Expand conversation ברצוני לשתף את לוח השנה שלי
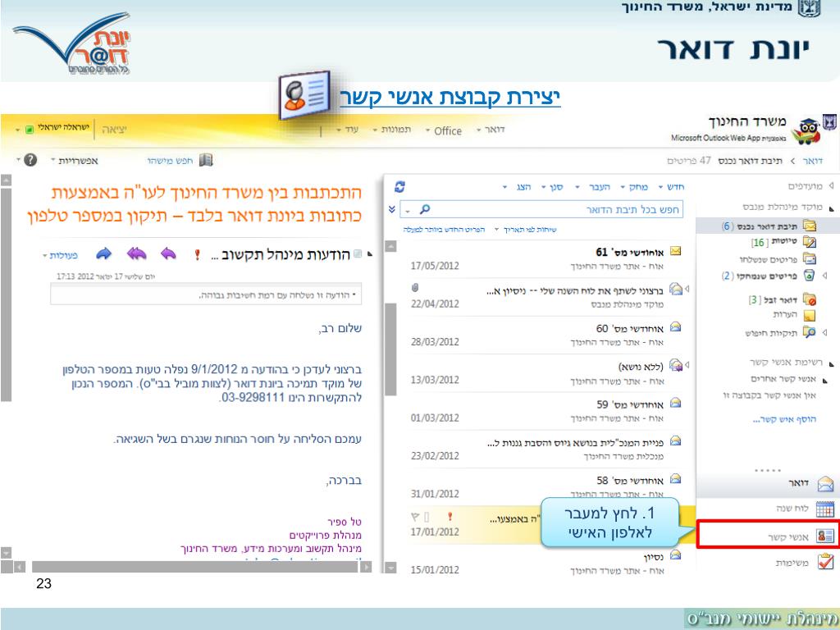This screenshot has height=630, width=840. (687, 289)
